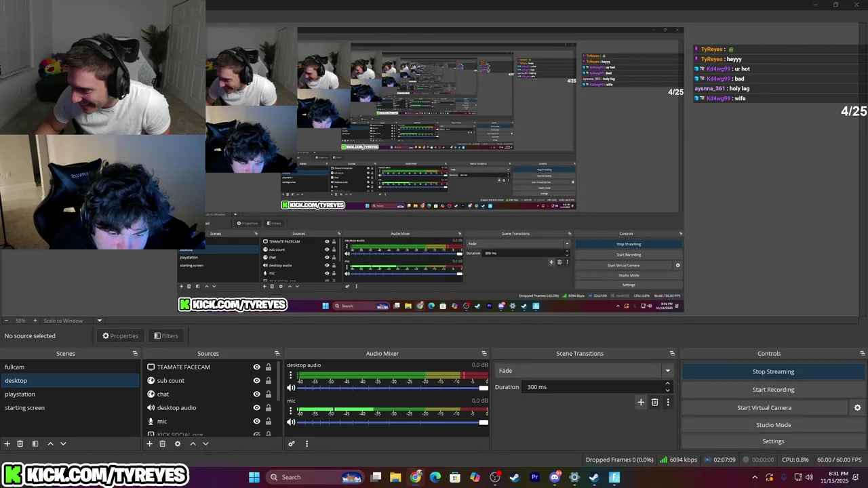
Task: Move scene up arrow in Scenes toolbar
Action: pos(50,444)
